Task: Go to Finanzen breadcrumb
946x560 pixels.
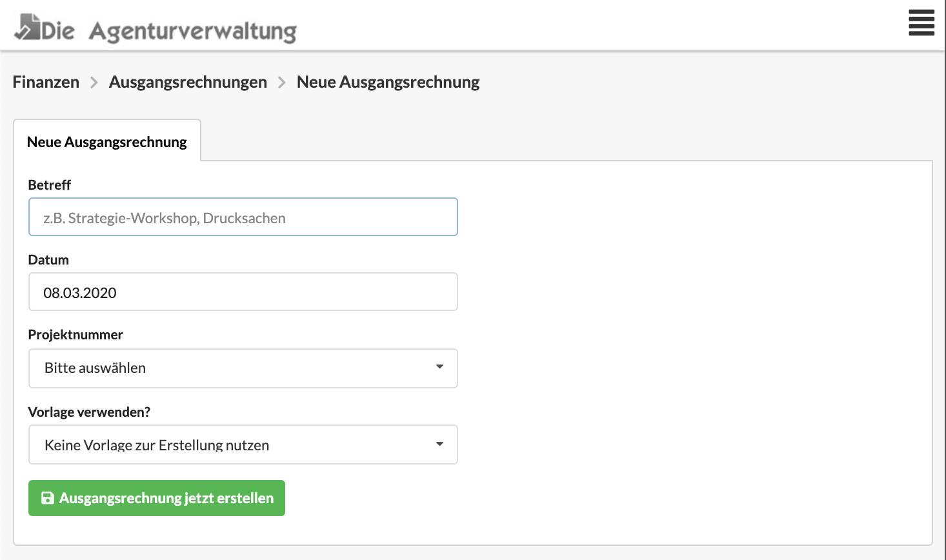Action: [46, 82]
